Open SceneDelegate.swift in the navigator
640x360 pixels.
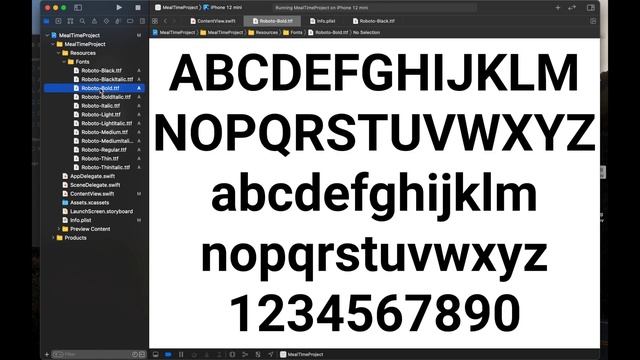point(94,185)
